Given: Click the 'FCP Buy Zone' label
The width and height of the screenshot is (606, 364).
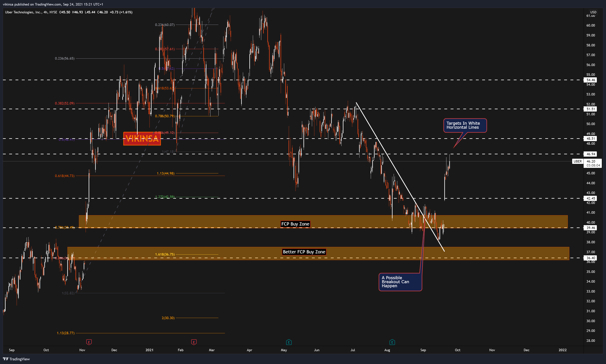Looking at the screenshot, I should [x=295, y=224].
